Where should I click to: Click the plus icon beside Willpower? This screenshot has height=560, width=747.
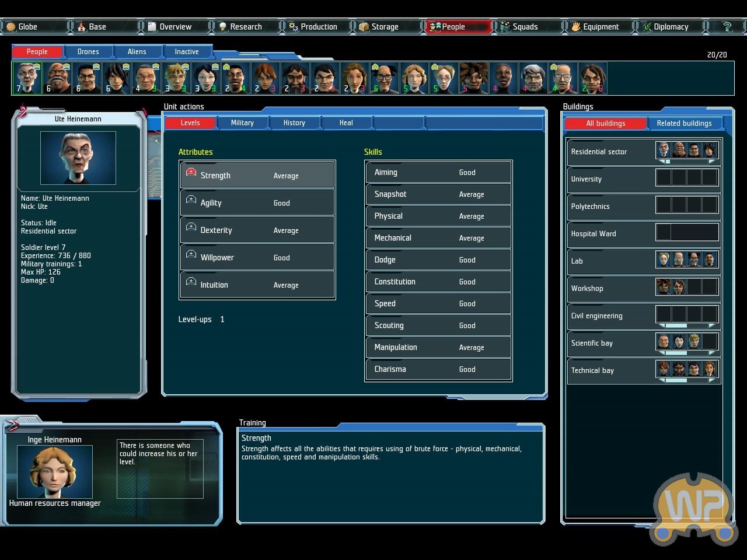tap(191, 254)
